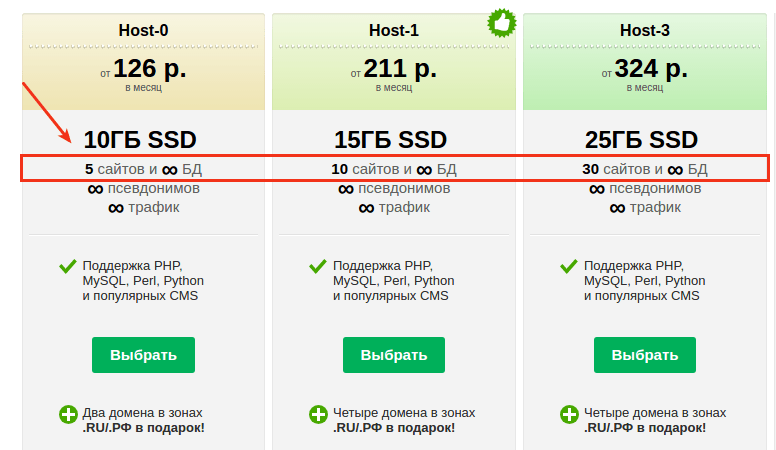
Task: Click the 211 р. price of Host-1
Action: 400,69
